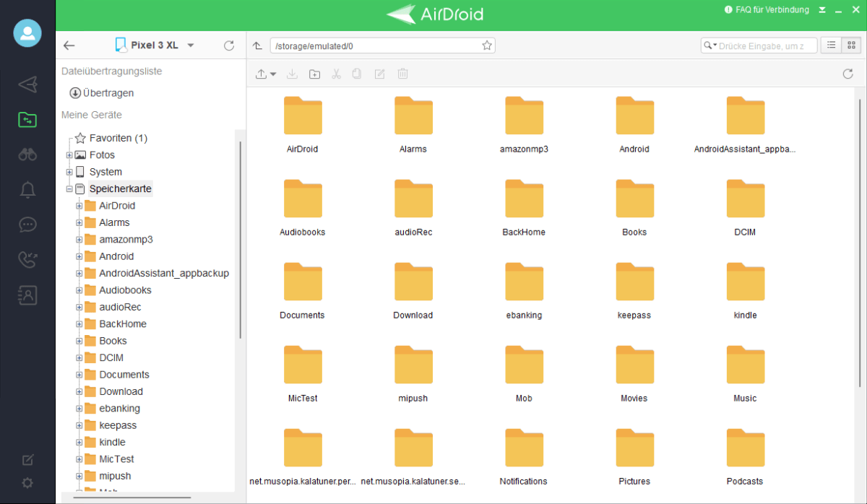
Task: Click the download toolbar icon
Action: (292, 74)
